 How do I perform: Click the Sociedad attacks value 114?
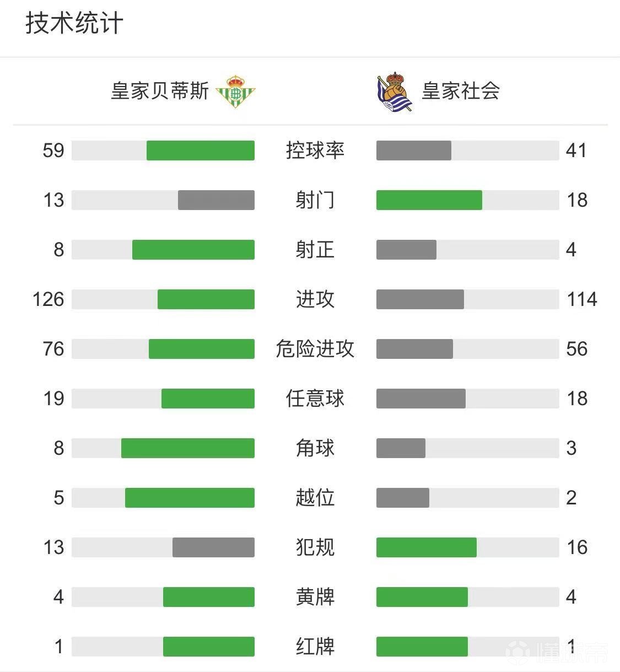coord(582,299)
